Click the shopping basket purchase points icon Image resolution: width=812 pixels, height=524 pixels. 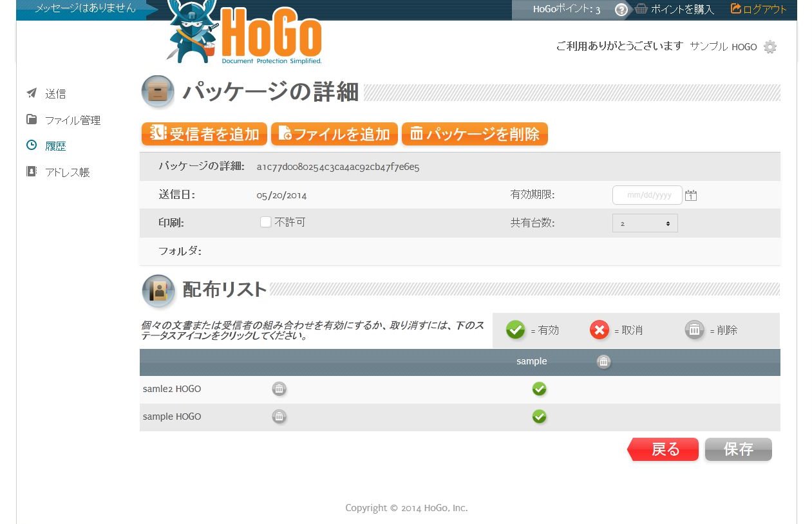[x=641, y=9]
